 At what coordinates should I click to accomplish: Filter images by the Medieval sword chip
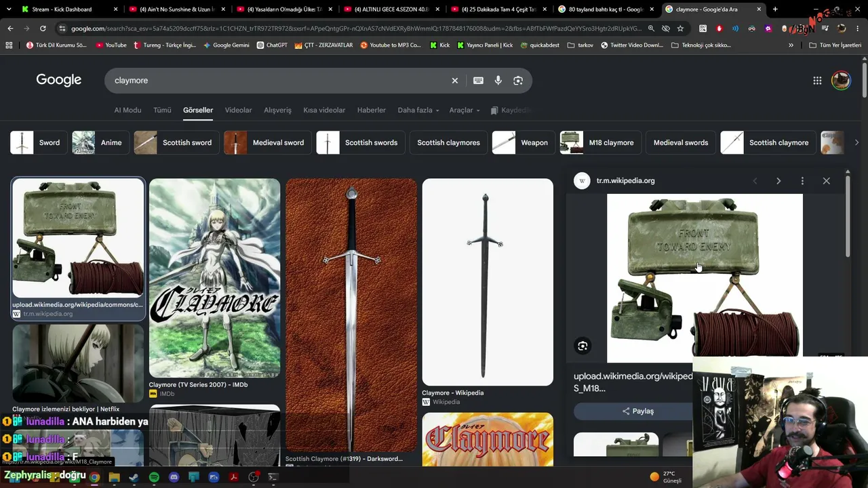point(267,143)
